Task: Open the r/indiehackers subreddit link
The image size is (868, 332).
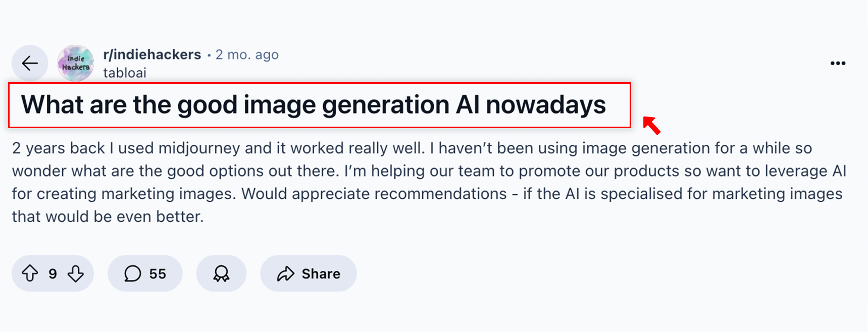Action: point(152,54)
